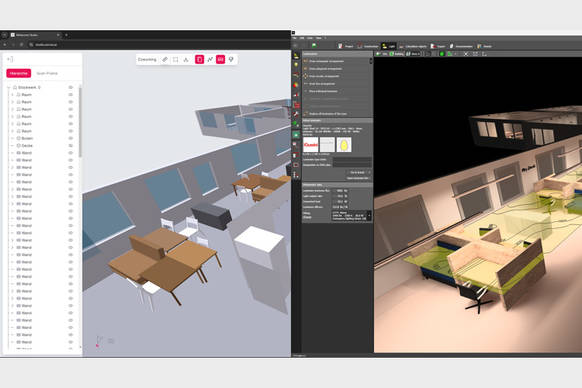The width and height of the screenshot is (582, 388).
Task: Click the green save icon in DIALux header
Action: (x=314, y=45)
